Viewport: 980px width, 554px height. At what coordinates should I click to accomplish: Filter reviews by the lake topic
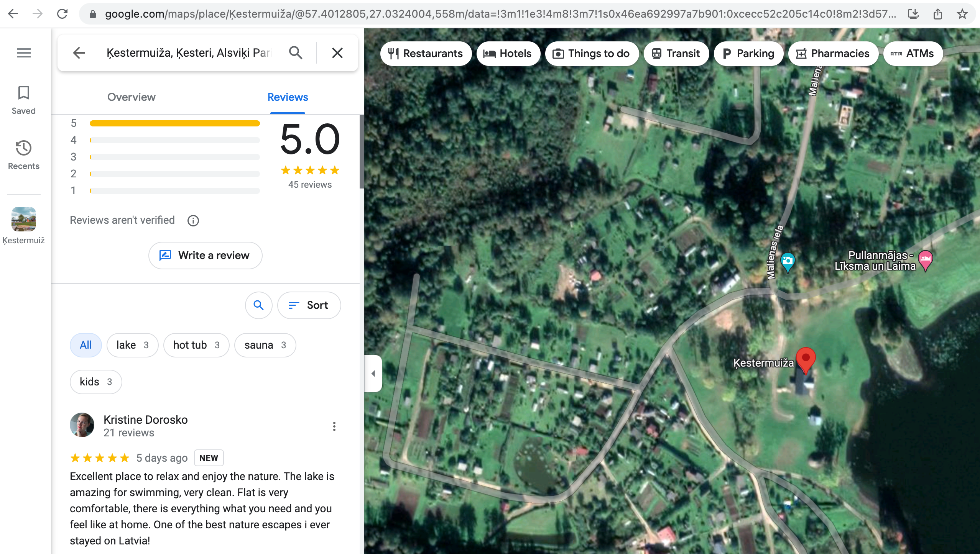132,345
